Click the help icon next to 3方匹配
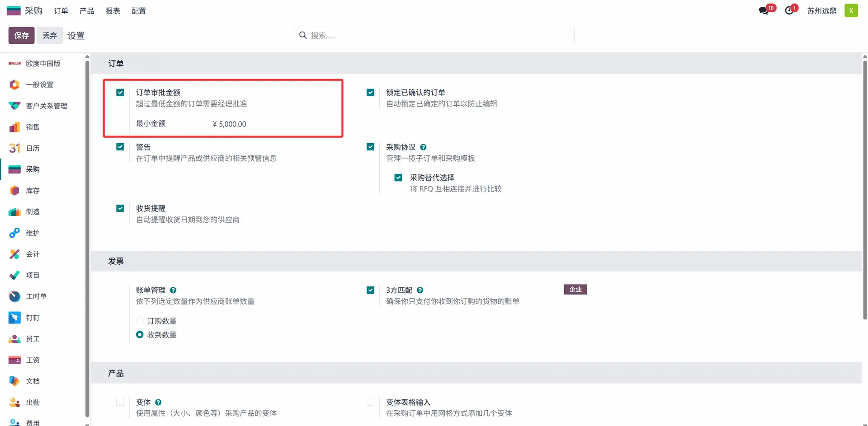Viewport: 868px width, 426px height. coord(420,290)
